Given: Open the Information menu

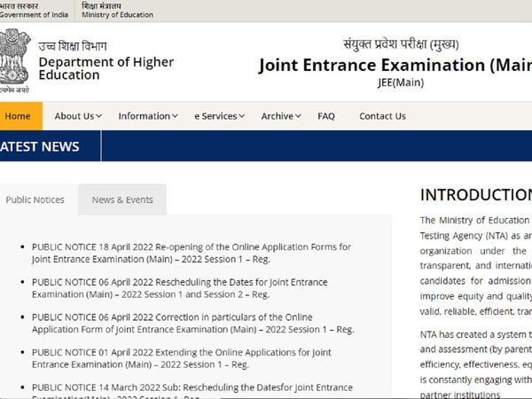Looking at the screenshot, I should click(x=148, y=116).
